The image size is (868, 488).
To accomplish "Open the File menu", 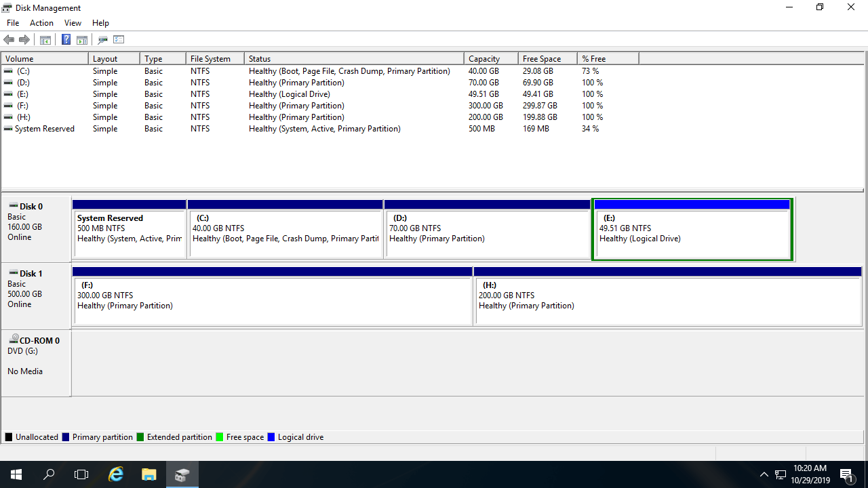I will point(13,23).
